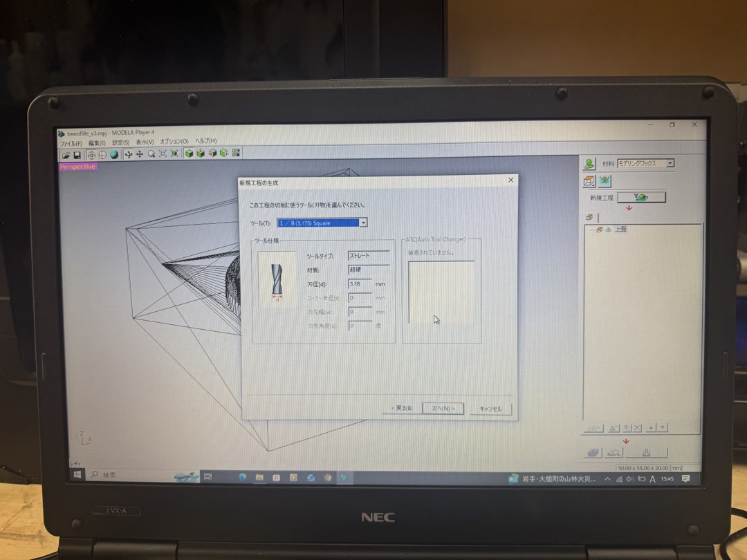Open Task View from the taskbar

208,476
